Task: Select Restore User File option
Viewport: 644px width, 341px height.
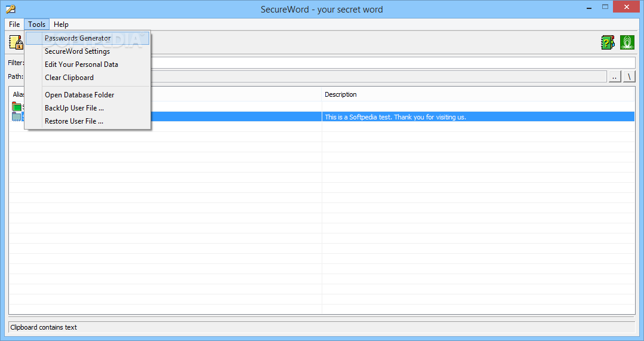Action: (88, 121)
